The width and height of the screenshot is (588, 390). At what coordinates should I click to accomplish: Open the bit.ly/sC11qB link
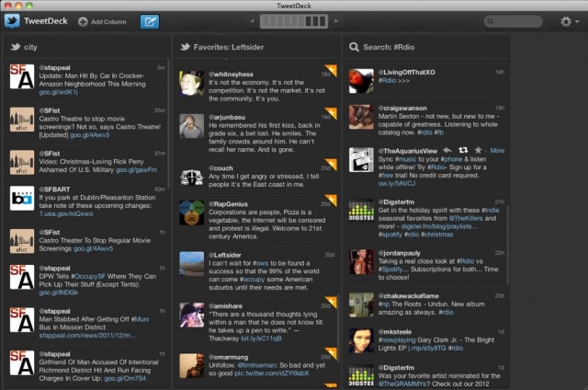261,338
